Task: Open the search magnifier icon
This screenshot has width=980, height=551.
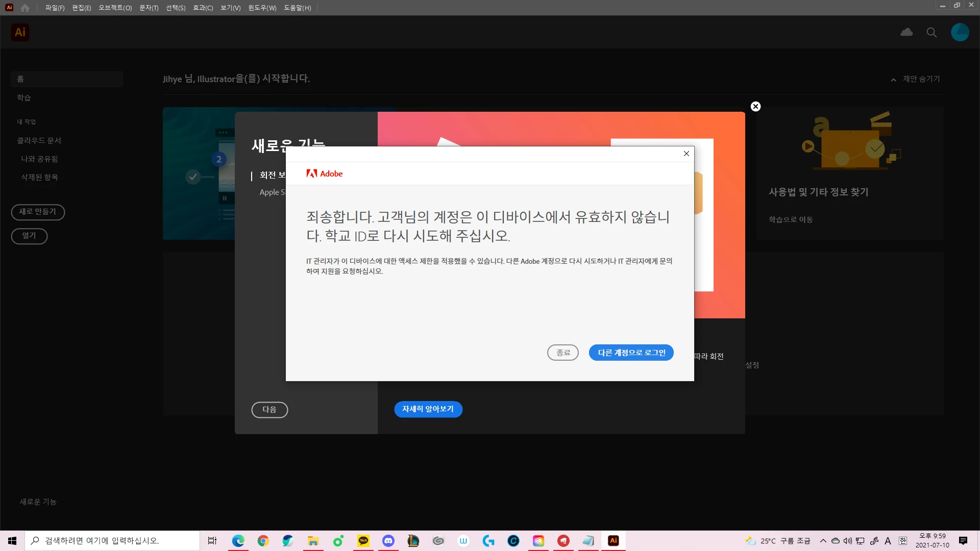Action: pos(932,33)
